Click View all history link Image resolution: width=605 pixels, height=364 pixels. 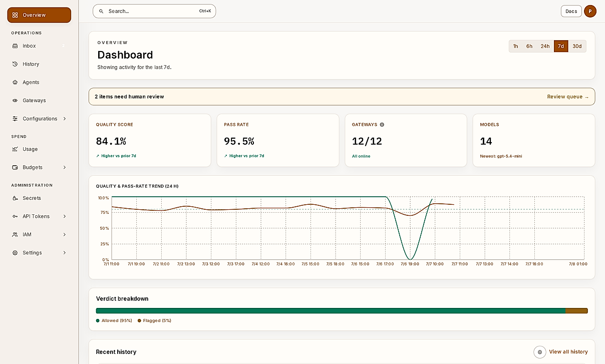[x=568, y=352]
